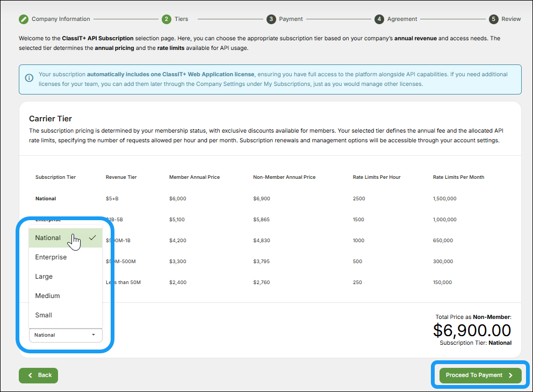Screen dimensions: 533x392
Task: Click the 1,500,000 rate limit link
Action: pyautogui.click(x=444, y=199)
